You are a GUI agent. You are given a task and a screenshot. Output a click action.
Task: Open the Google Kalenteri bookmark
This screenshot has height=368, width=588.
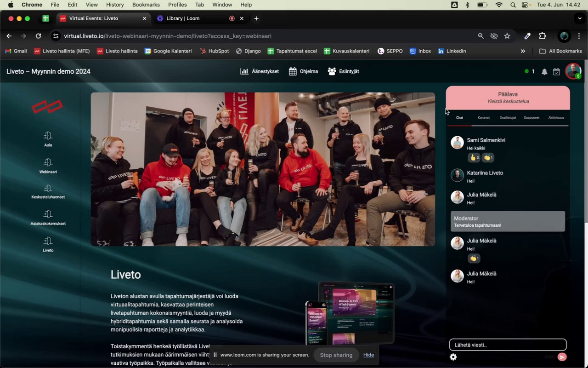168,51
